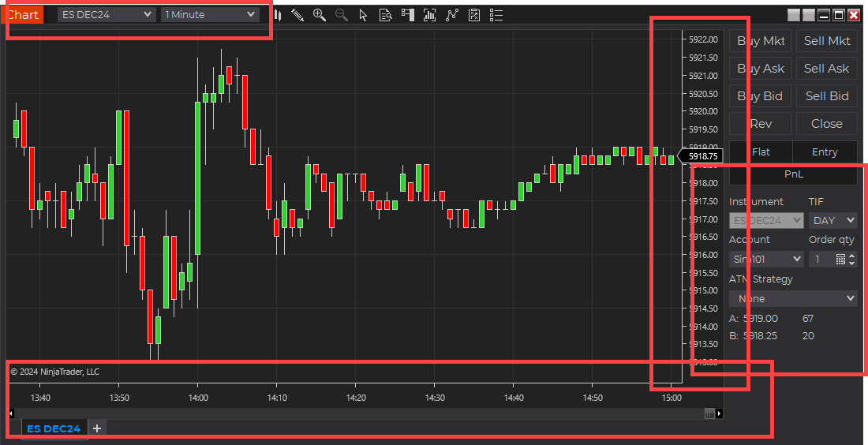Click the 13:50 time axis label
The width and height of the screenshot is (868, 445).
coord(119,398)
